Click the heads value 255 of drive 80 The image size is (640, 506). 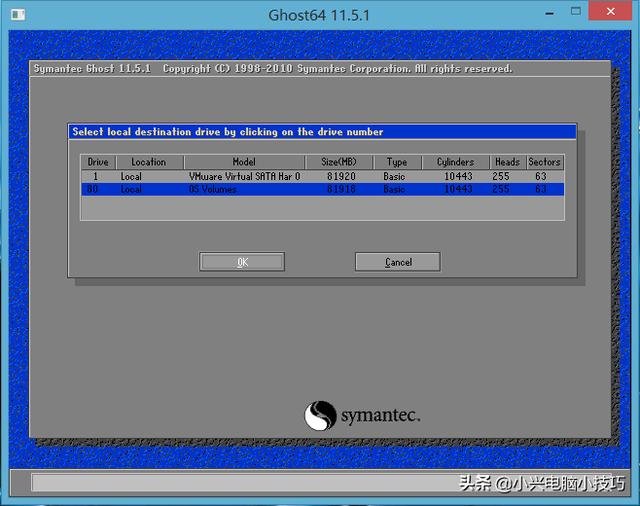point(501,189)
